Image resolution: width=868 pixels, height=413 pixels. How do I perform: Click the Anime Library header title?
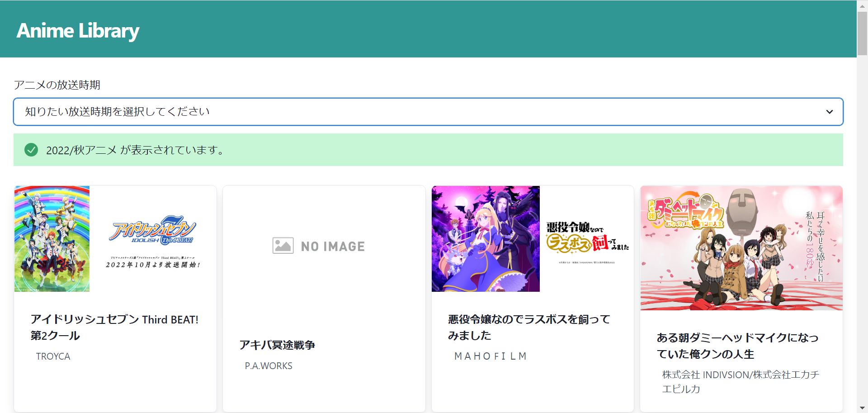click(78, 31)
